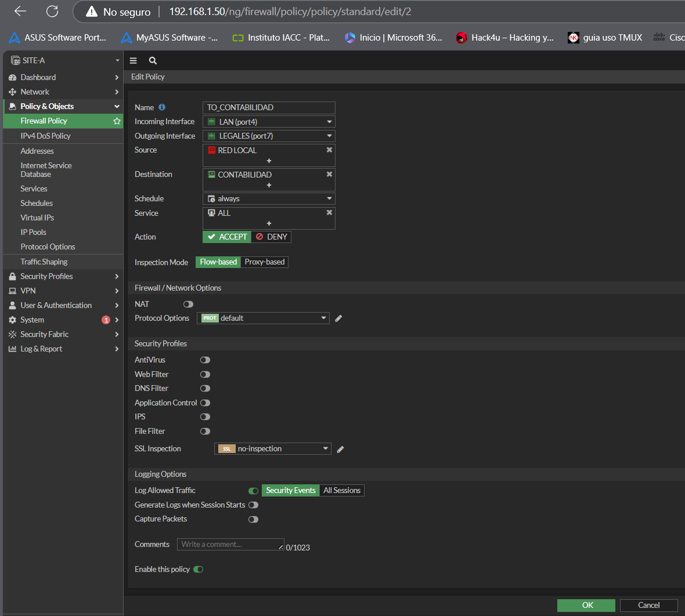The height and width of the screenshot is (616, 685).
Task: Click the favorite star on Firewall Policy
Action: 117,121
